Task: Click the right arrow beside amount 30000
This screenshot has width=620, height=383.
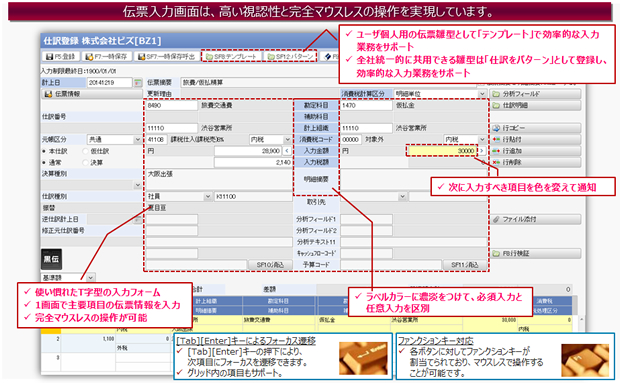Action: [x=482, y=151]
